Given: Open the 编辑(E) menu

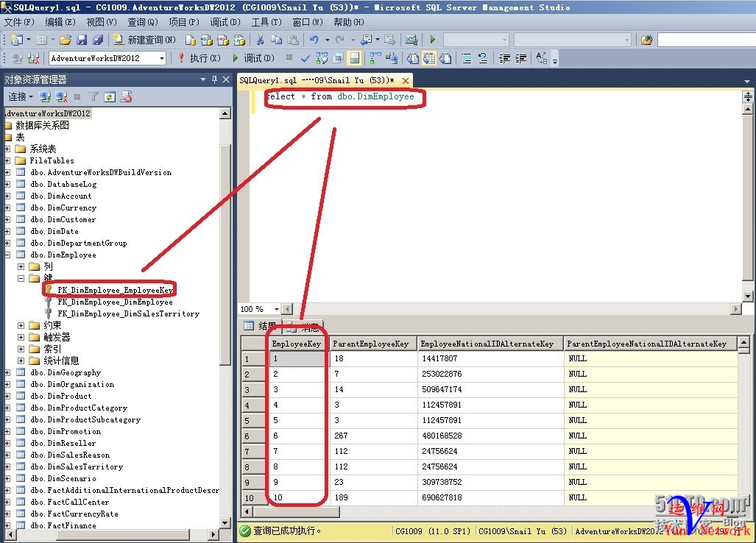Looking at the screenshot, I should [60, 22].
